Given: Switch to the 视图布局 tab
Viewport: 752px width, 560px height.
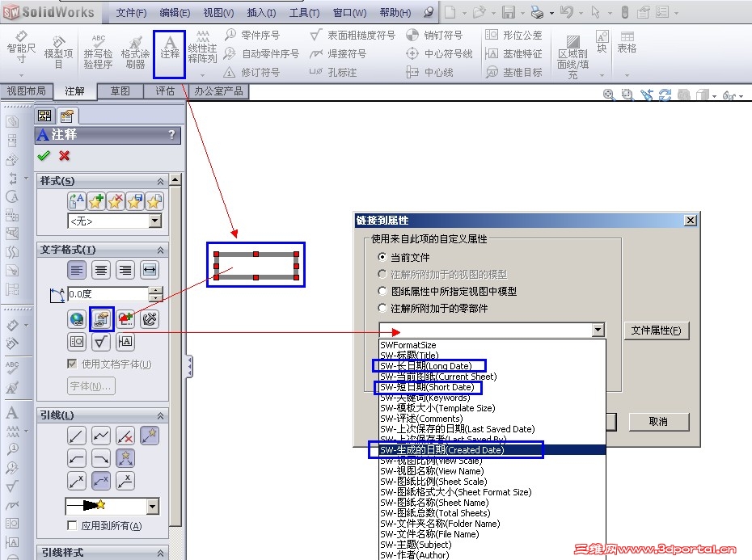Looking at the screenshot, I should pos(27,91).
